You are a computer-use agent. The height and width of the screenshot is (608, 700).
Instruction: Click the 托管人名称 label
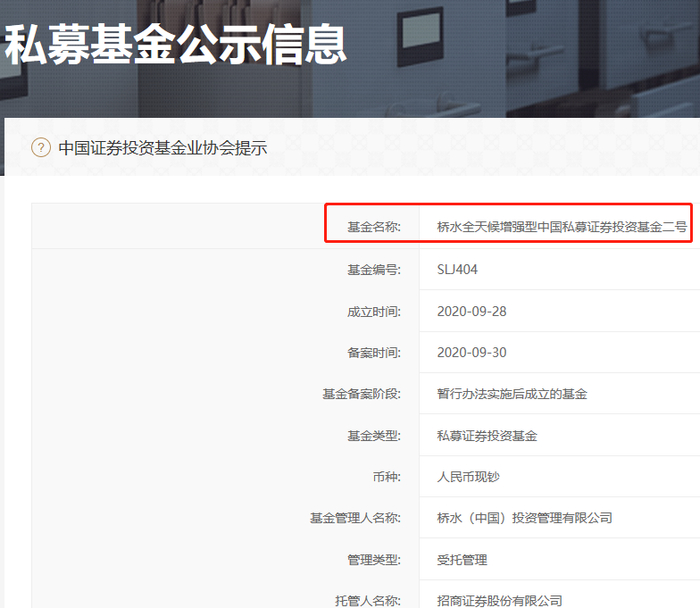coord(368,600)
